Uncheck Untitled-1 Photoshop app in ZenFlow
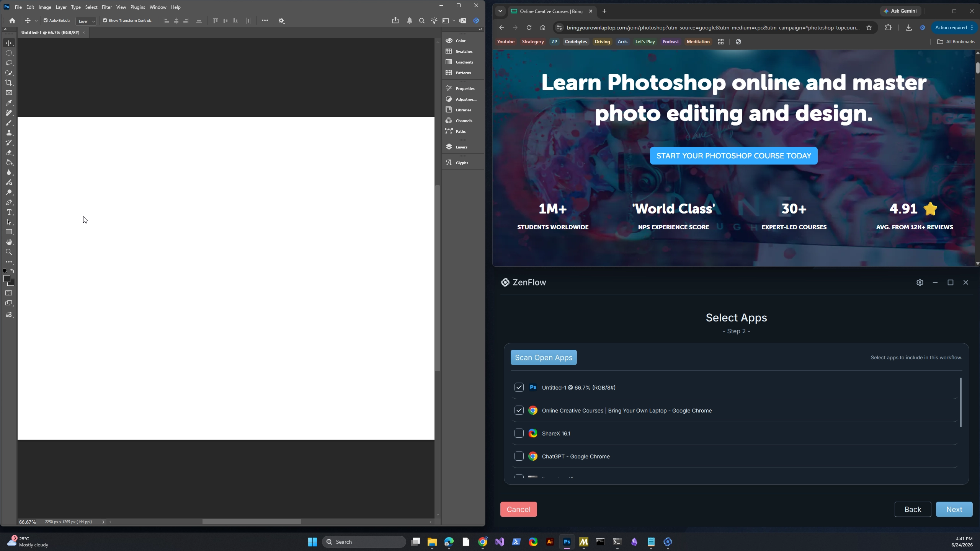Screen dimensions: 980x551 pyautogui.click(x=519, y=387)
